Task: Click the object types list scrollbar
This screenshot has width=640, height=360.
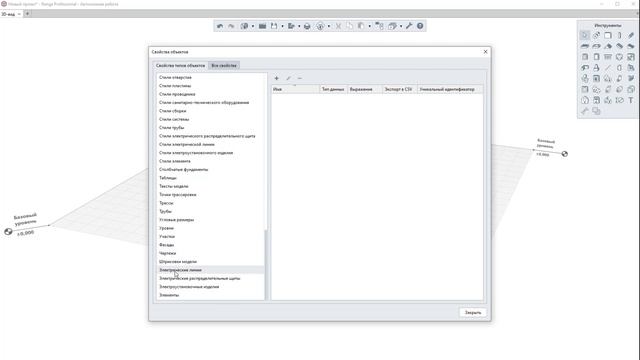Action: 266,264
